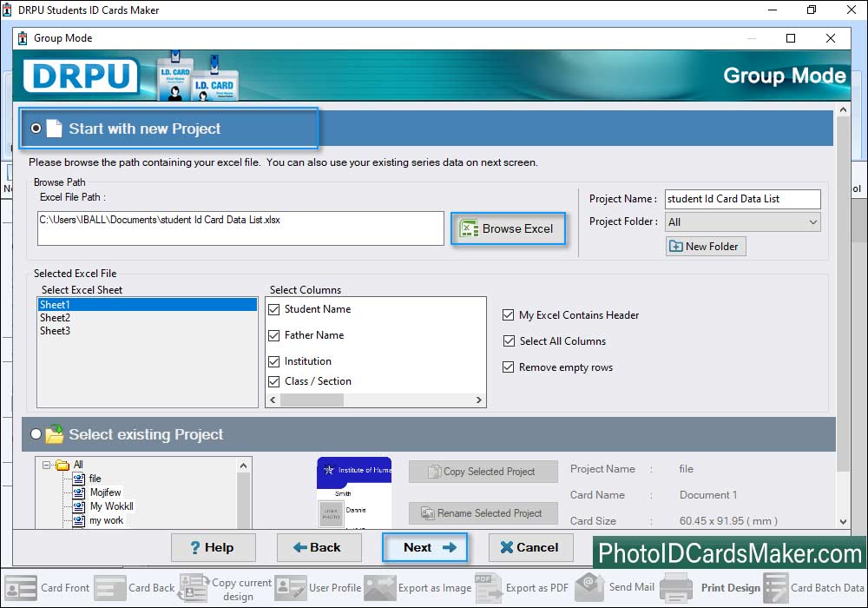Click the Copy current design icon
The height and width of the screenshot is (608, 868).
tap(194, 587)
